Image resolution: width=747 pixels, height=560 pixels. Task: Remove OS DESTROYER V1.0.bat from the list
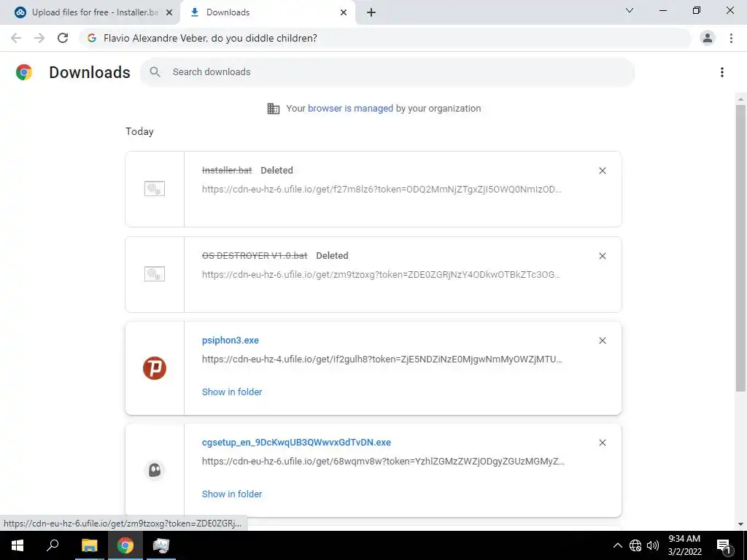coord(602,256)
